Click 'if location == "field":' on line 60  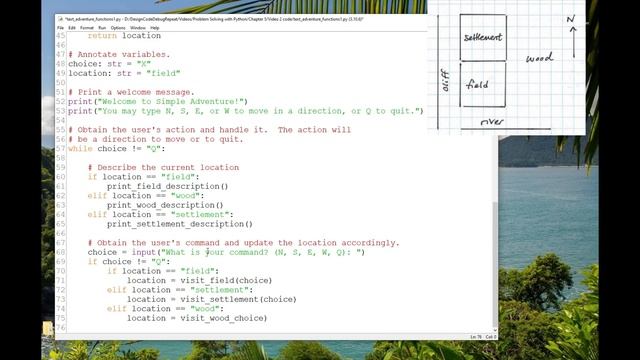[143, 177]
